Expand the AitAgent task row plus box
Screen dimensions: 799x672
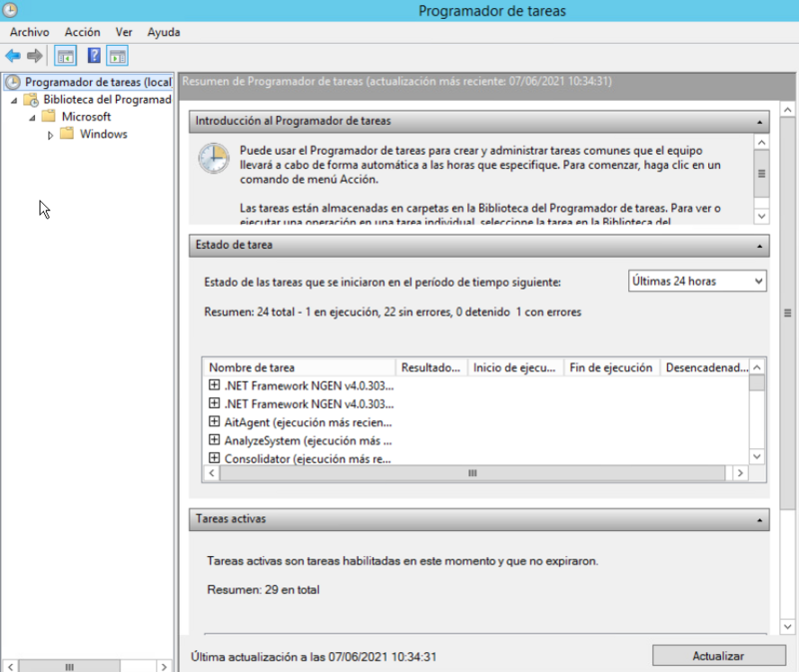pos(214,421)
